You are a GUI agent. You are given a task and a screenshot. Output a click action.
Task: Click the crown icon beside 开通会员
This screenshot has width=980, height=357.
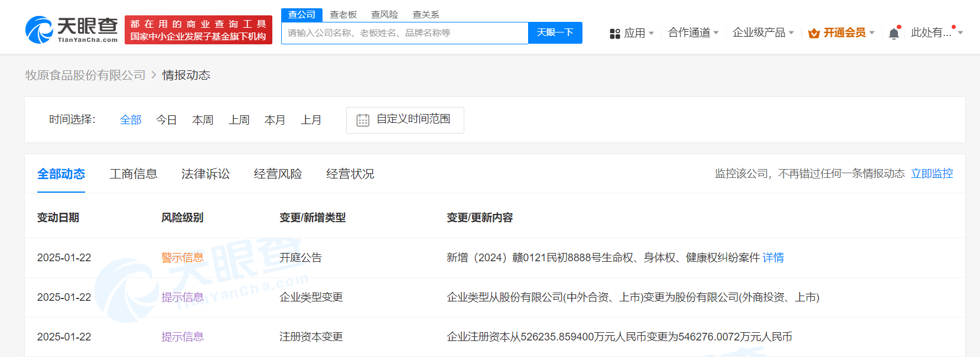coord(814,33)
